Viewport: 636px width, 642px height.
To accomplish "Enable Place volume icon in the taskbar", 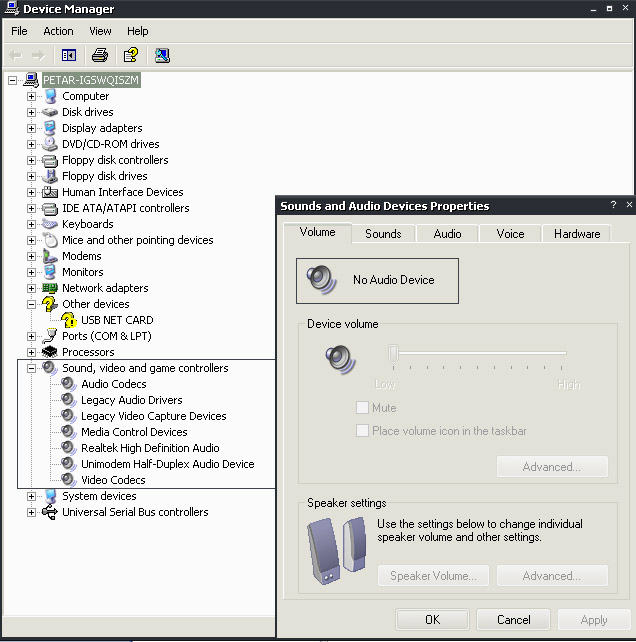I will pos(362,431).
